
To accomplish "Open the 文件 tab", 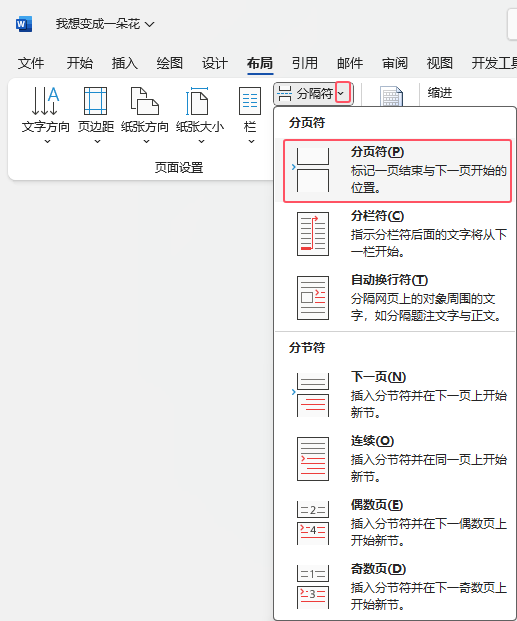I will click(x=31, y=63).
